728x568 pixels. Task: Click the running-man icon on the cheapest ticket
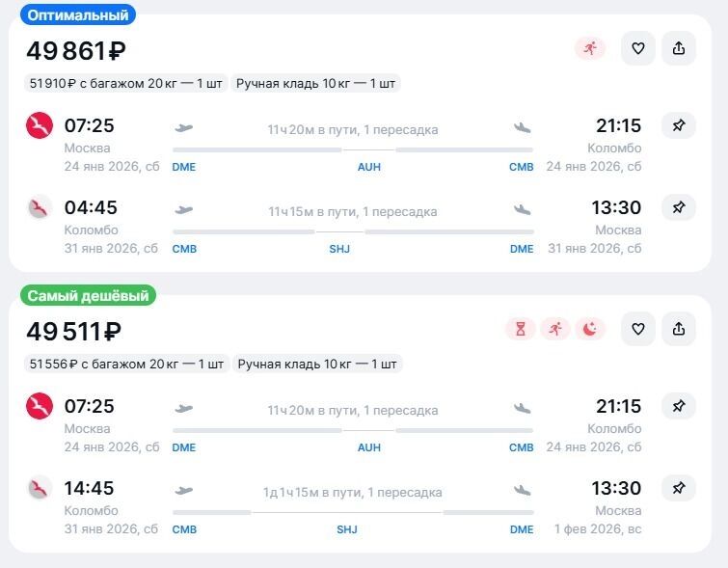[x=555, y=329]
